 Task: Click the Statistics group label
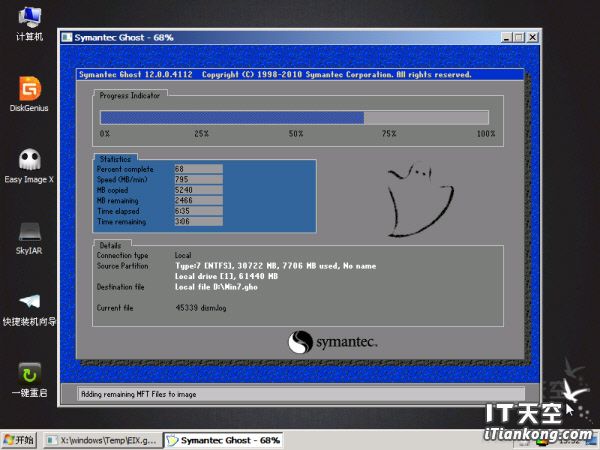115,159
